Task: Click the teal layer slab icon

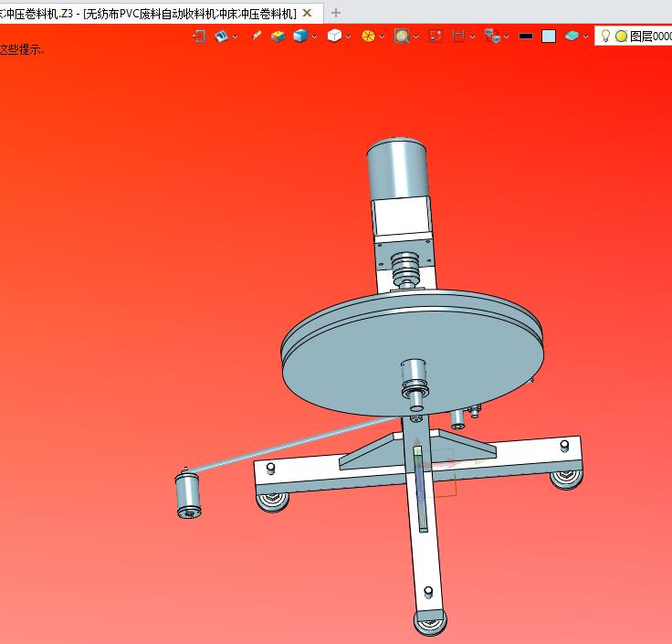Action: click(x=572, y=36)
